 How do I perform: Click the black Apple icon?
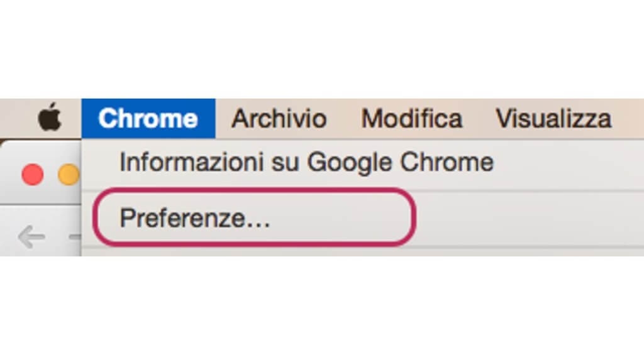(50, 118)
